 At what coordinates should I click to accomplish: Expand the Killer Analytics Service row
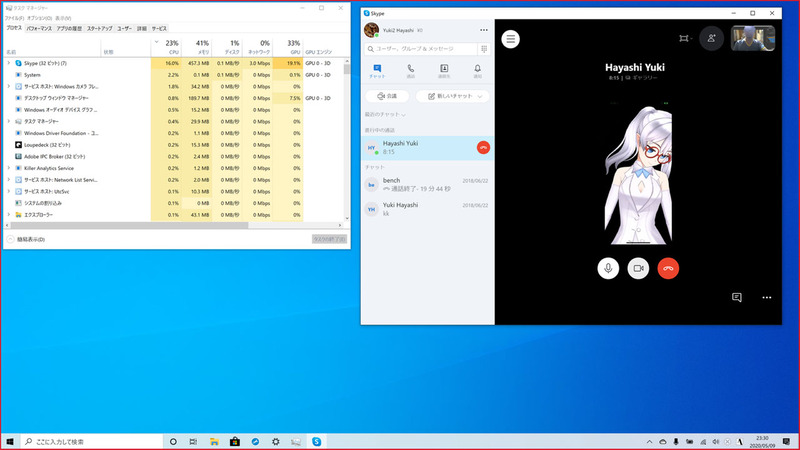[8, 168]
